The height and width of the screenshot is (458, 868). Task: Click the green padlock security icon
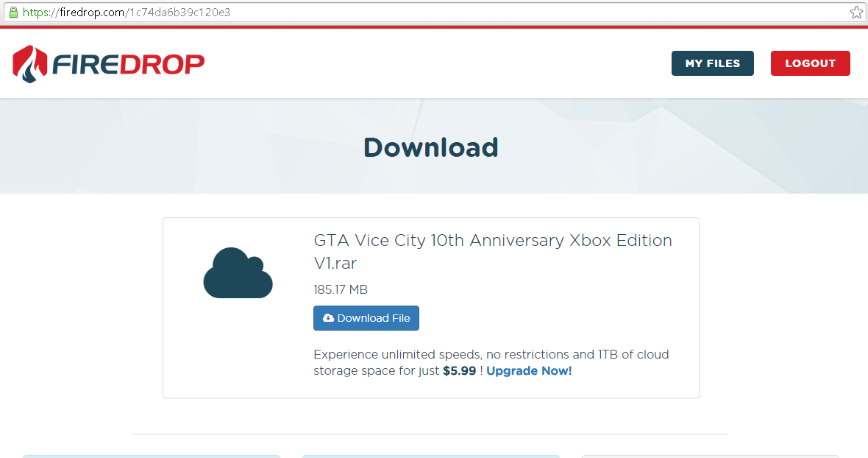(x=13, y=13)
